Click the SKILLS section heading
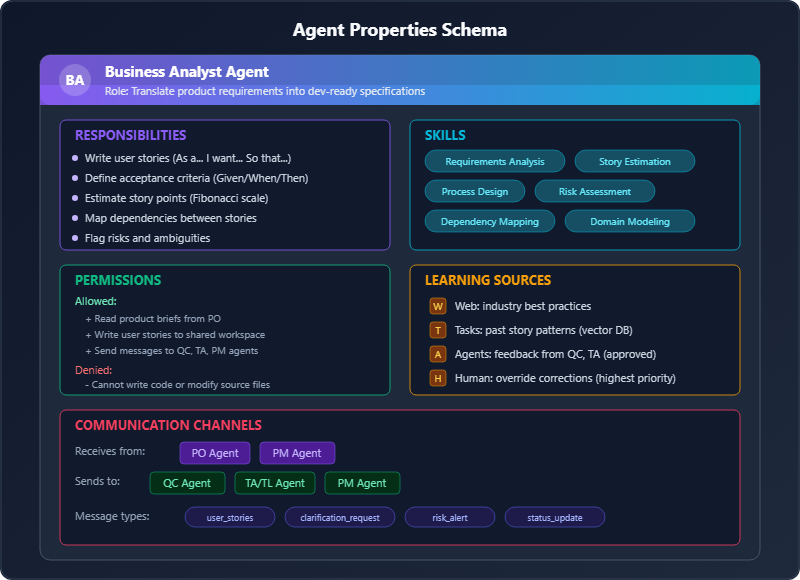 (445, 135)
